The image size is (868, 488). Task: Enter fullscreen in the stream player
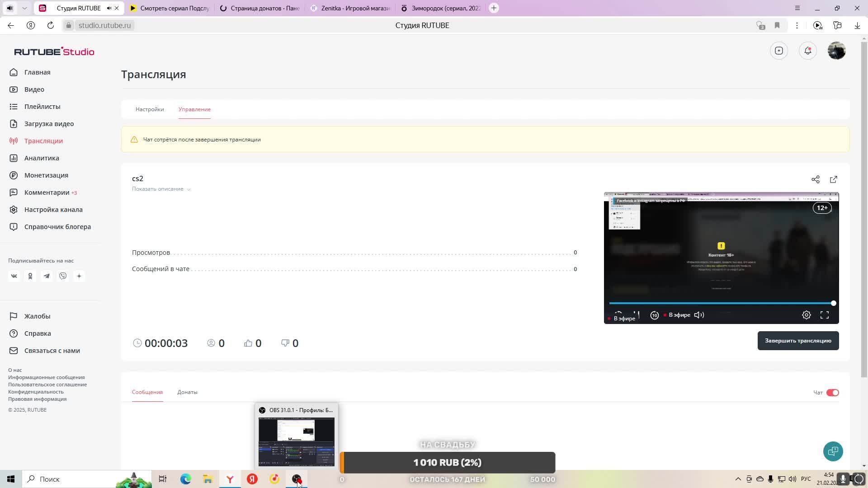(825, 315)
